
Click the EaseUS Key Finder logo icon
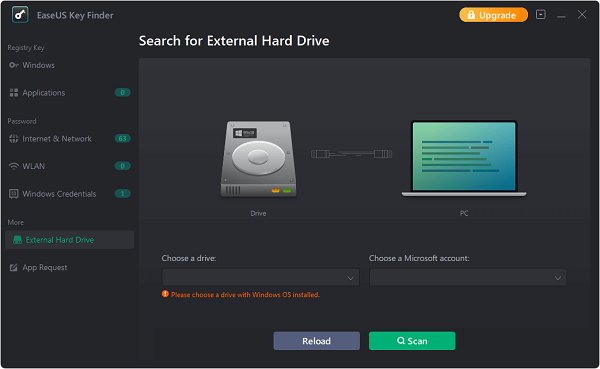(20, 15)
